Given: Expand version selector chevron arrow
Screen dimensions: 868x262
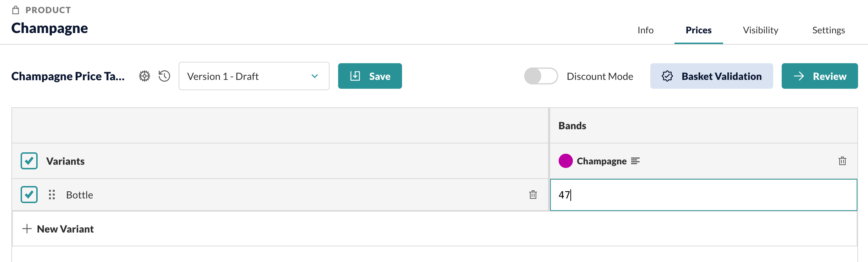Looking at the screenshot, I should (x=315, y=76).
